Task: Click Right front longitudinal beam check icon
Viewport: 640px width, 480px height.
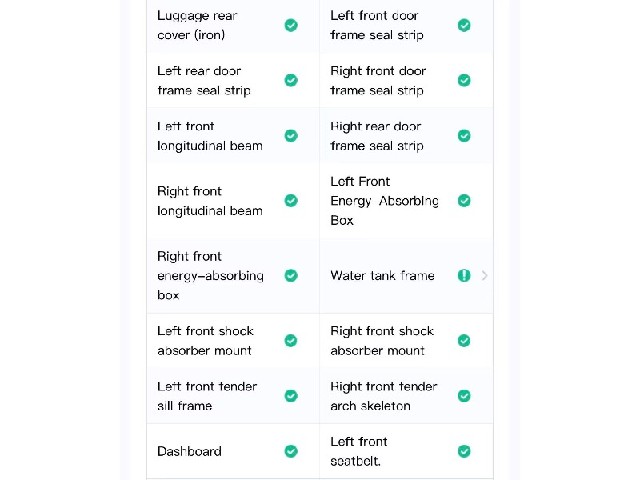Action: point(291,200)
